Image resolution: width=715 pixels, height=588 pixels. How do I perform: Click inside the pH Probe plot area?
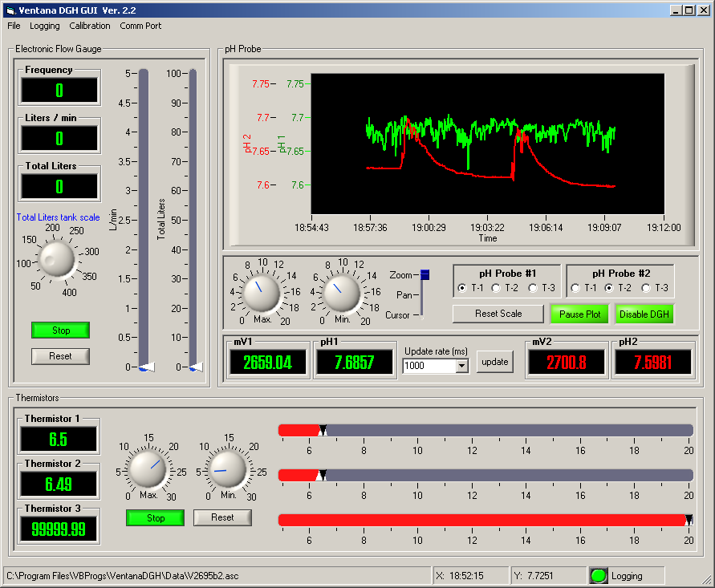pyautogui.click(x=487, y=144)
